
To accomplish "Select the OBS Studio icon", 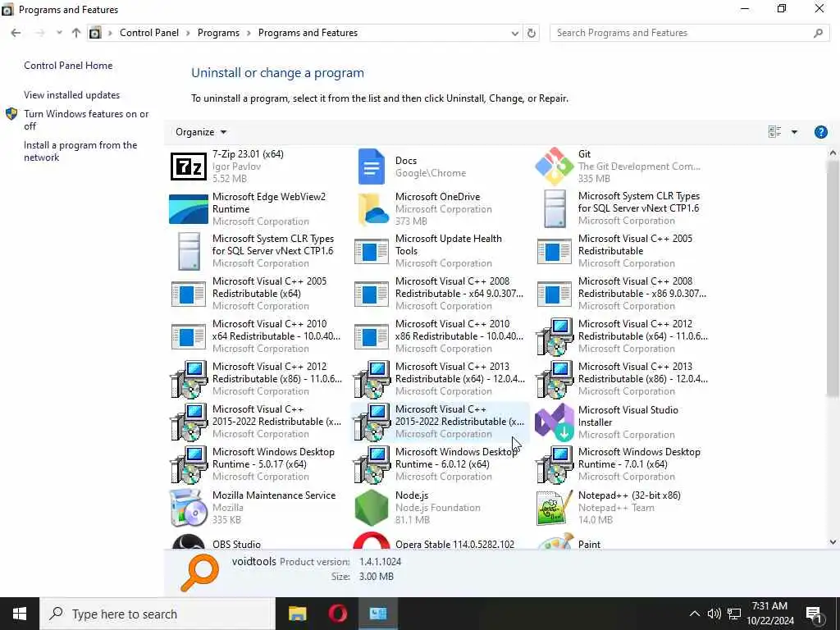I will click(188, 541).
